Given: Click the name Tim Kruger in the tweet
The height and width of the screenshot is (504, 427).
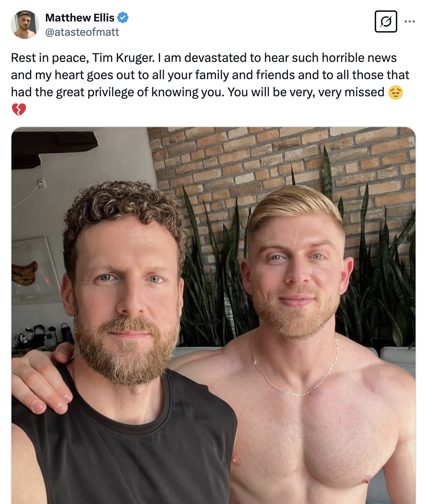Looking at the screenshot, I should (123, 58).
